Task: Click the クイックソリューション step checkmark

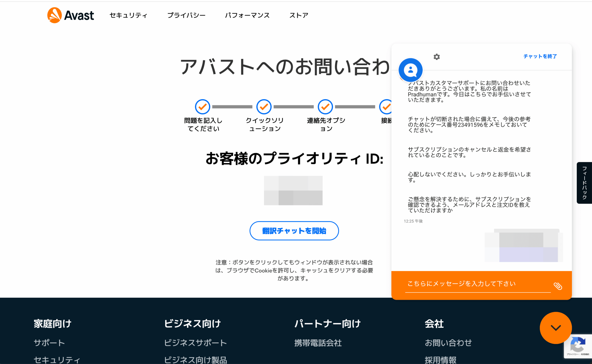Action: [264, 107]
